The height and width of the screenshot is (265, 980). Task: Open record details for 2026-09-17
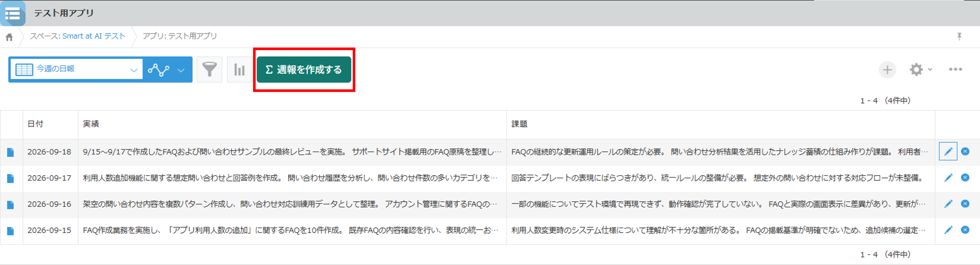click(11, 178)
